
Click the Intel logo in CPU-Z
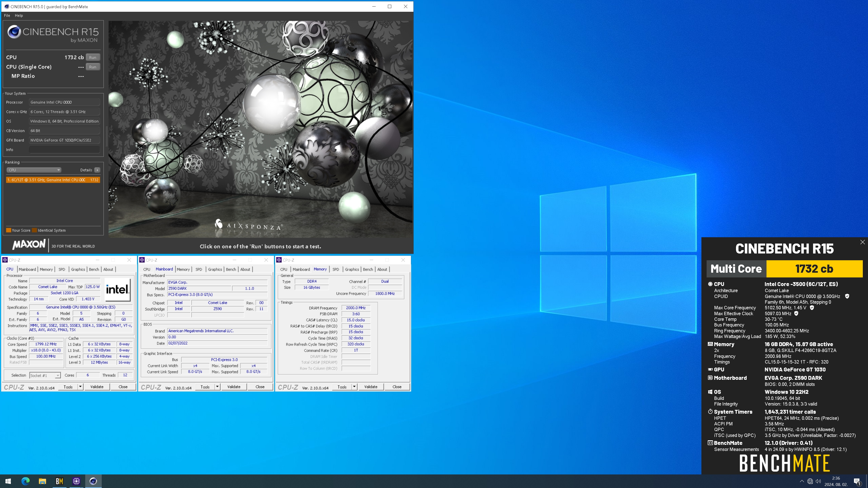tap(117, 289)
